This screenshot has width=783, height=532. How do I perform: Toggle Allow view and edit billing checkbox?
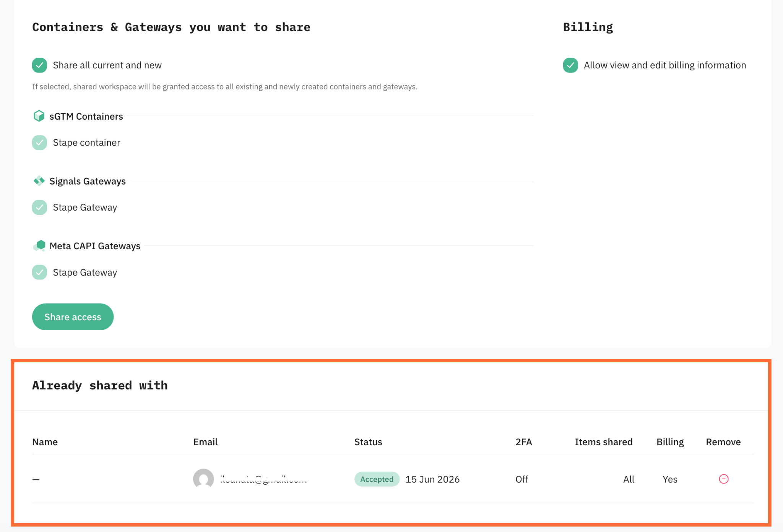click(570, 65)
